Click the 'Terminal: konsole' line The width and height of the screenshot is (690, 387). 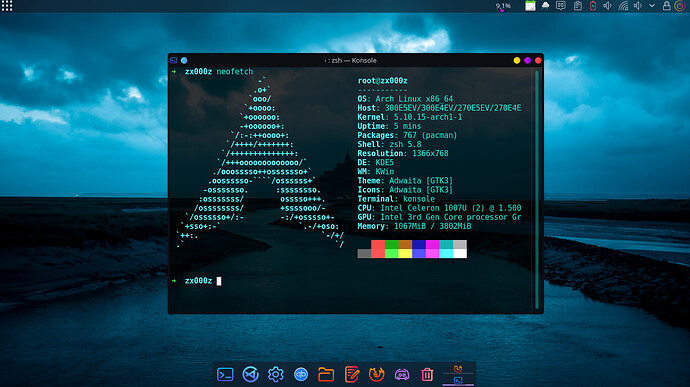tap(396, 199)
